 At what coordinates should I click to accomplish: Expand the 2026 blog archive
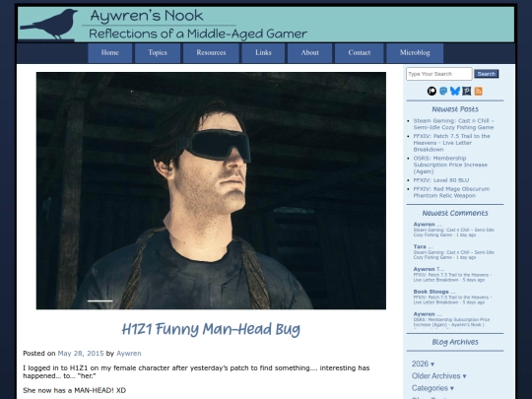(x=423, y=364)
